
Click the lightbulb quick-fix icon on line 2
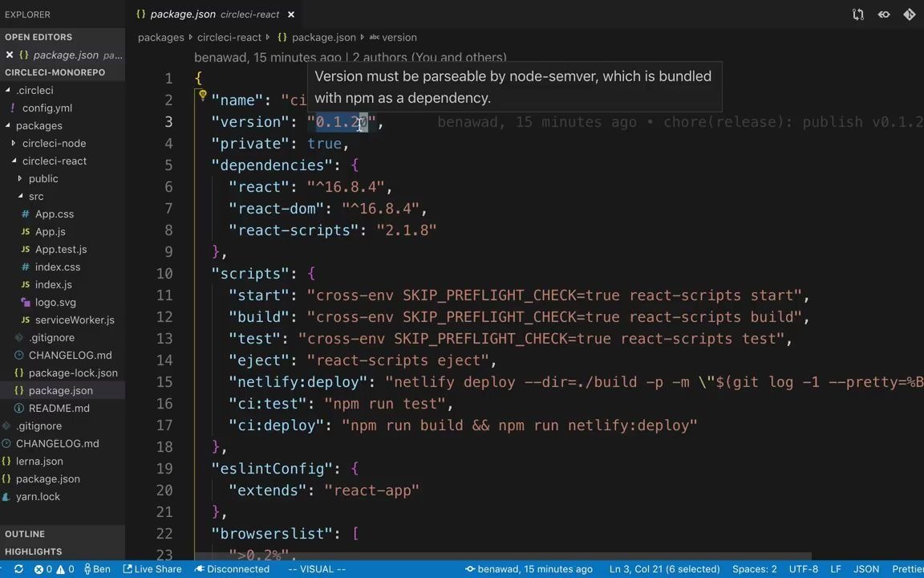point(202,95)
